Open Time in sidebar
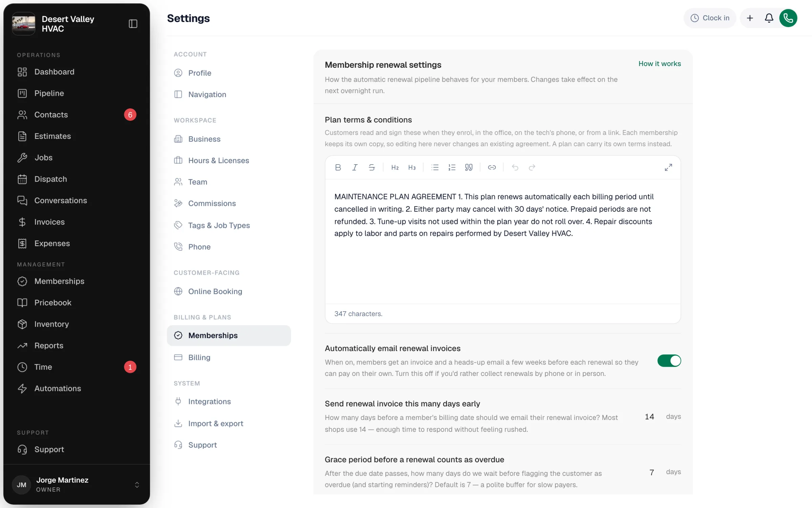Viewport: 812px width, 508px height. coord(76,367)
